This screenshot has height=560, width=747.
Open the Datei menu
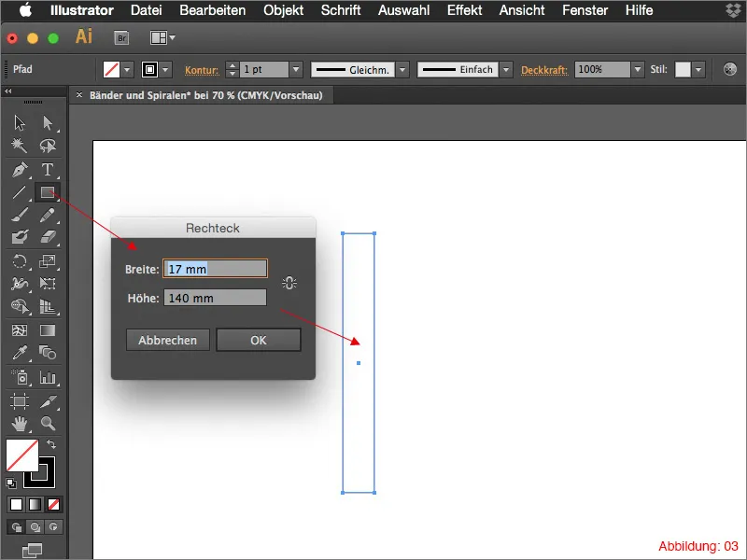147,10
